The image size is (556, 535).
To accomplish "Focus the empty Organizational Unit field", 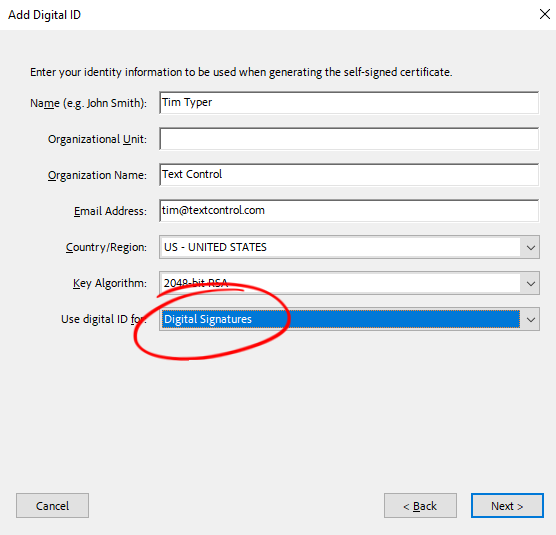I will [x=349, y=139].
